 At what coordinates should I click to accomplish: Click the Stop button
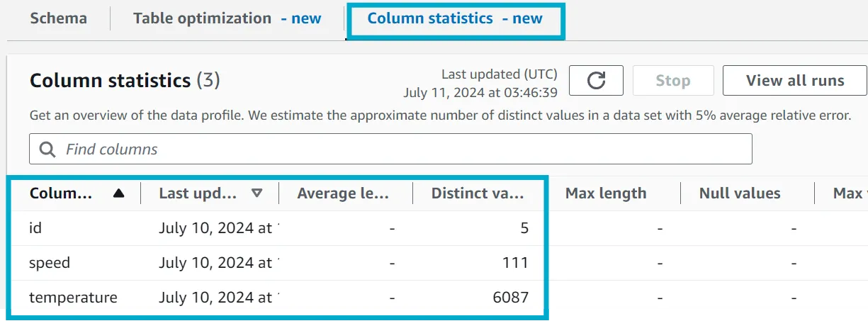[672, 80]
